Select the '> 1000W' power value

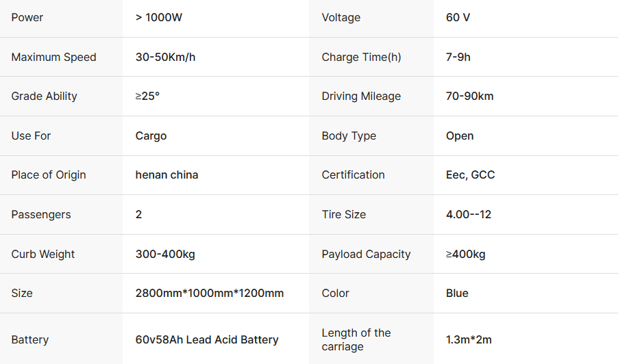pos(159,18)
